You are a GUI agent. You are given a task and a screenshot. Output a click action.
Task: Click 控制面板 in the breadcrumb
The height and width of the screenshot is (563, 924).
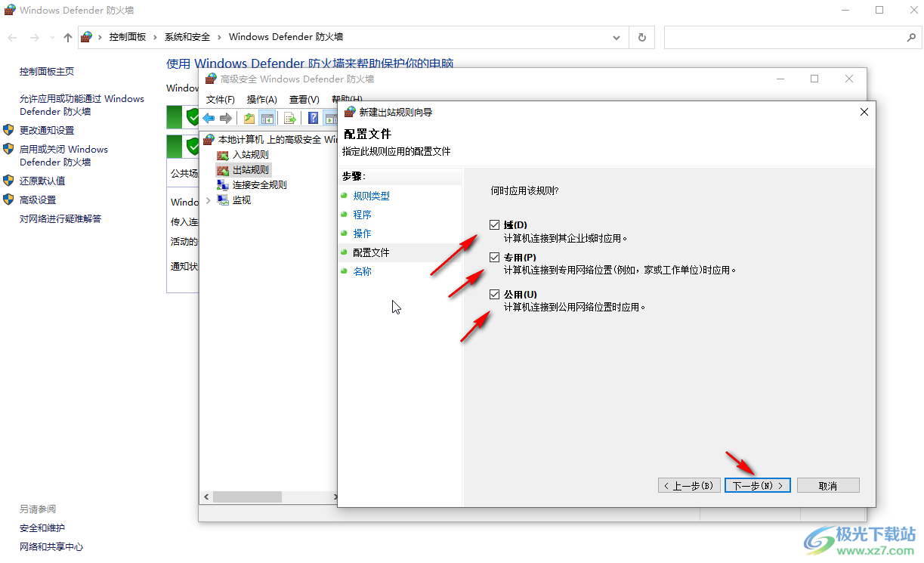(x=128, y=37)
